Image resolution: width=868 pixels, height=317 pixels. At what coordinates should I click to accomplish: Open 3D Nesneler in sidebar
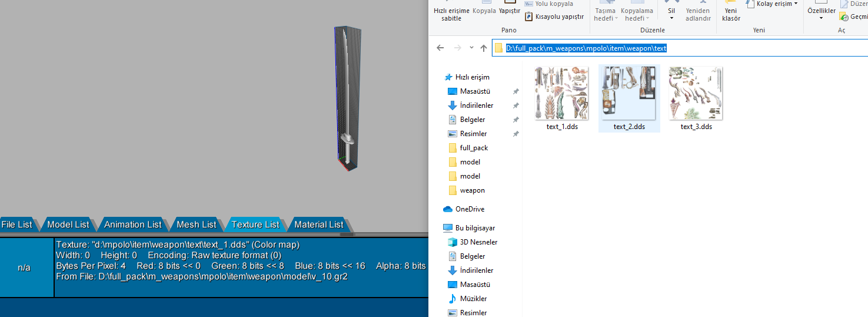[478, 242]
